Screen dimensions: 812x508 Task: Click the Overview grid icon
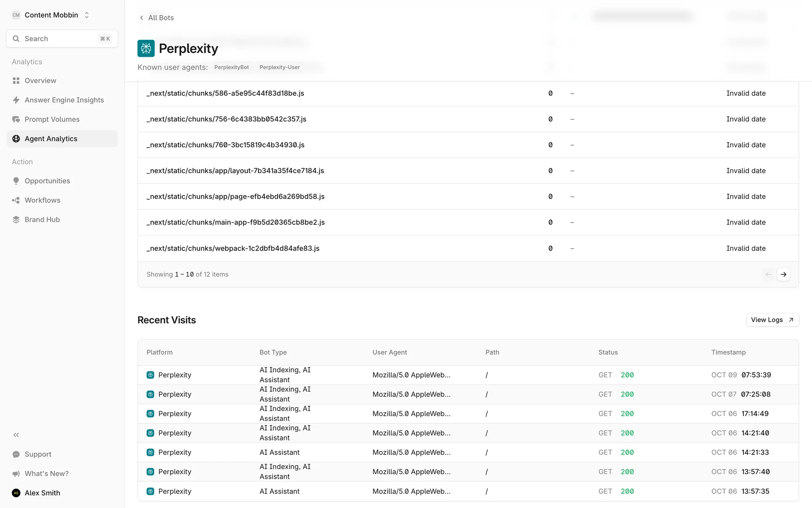coord(16,80)
